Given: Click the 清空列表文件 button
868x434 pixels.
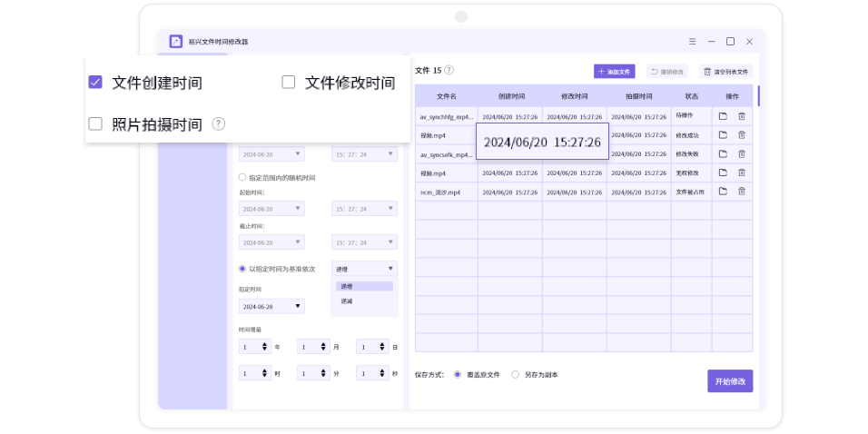Looking at the screenshot, I should point(725,72).
